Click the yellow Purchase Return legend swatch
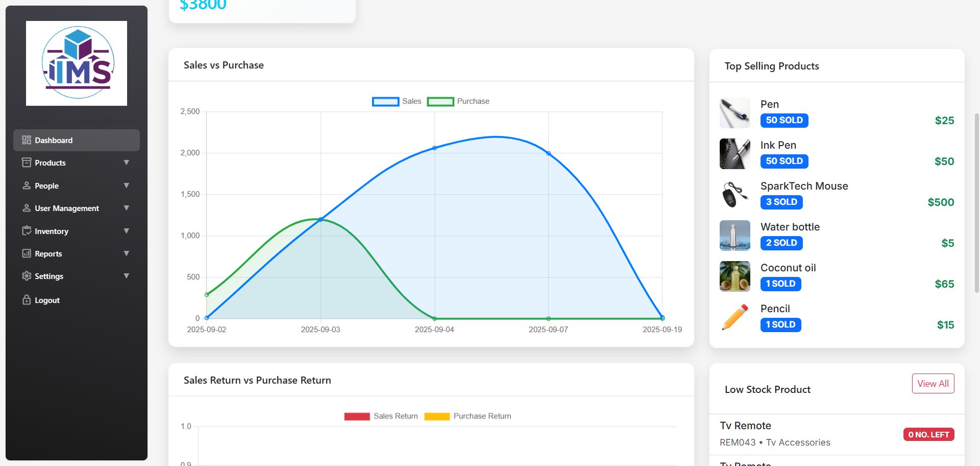This screenshot has width=980, height=466. coord(437,416)
